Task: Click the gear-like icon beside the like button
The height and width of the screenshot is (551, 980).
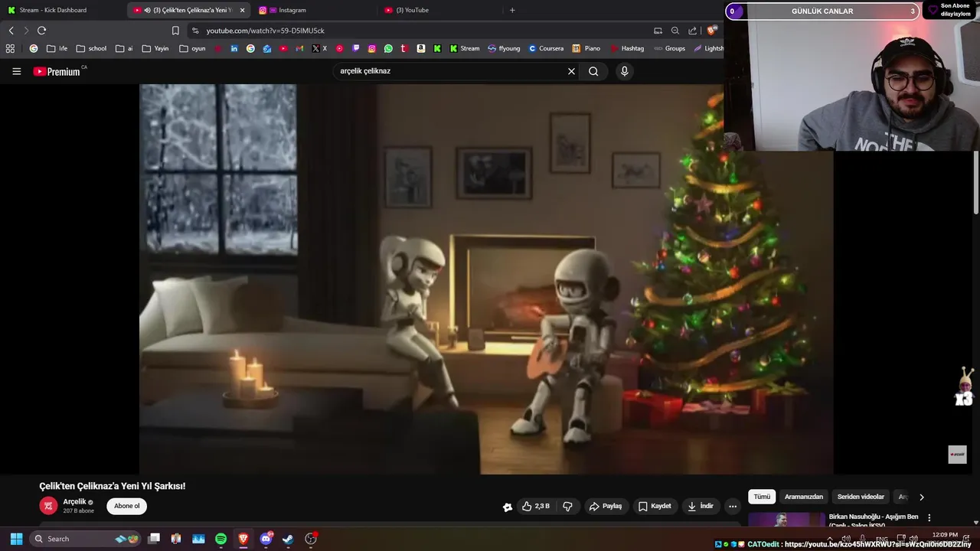Action: pos(507,507)
